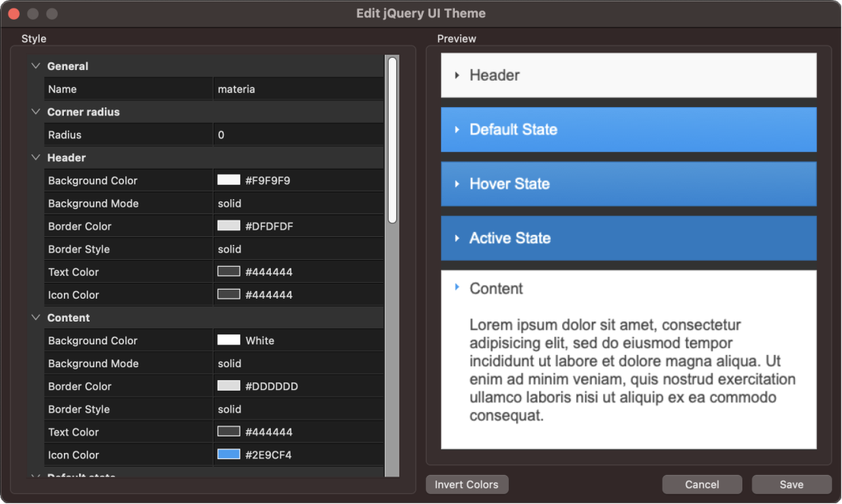Viewport: 842px width, 504px height.
Task: Click the Hover State preview arrow icon
Action: tap(457, 184)
